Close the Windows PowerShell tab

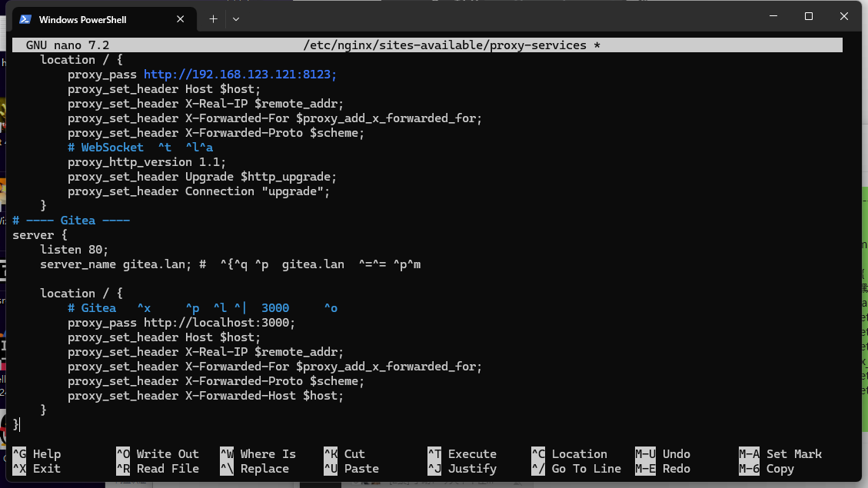(x=180, y=19)
